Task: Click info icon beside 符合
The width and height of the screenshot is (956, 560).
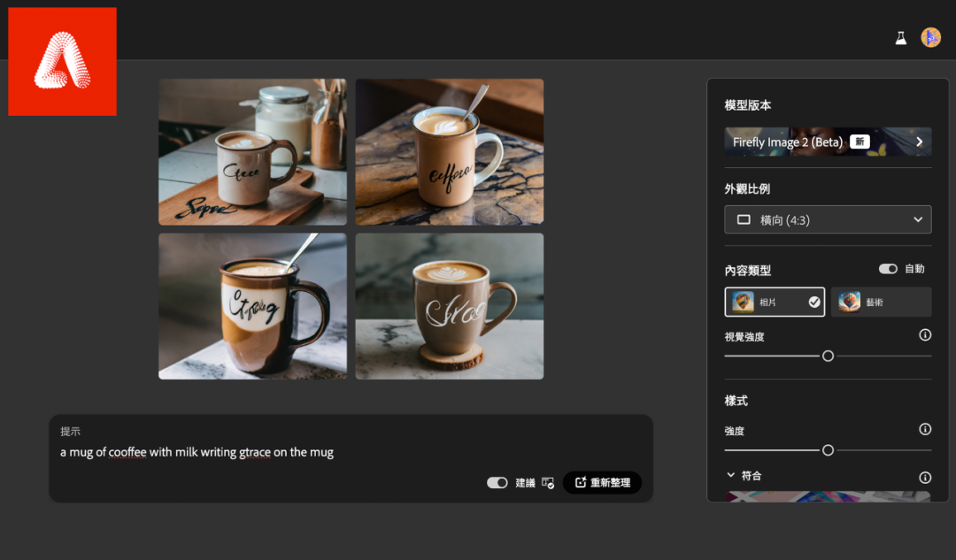Action: [x=925, y=478]
